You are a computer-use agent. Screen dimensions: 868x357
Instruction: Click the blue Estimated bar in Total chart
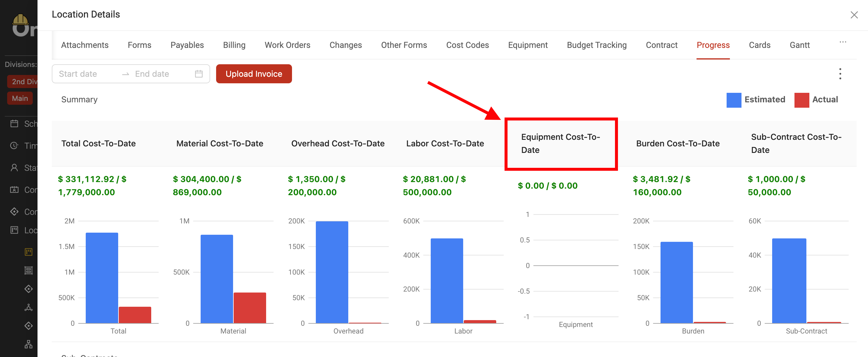tap(102, 278)
